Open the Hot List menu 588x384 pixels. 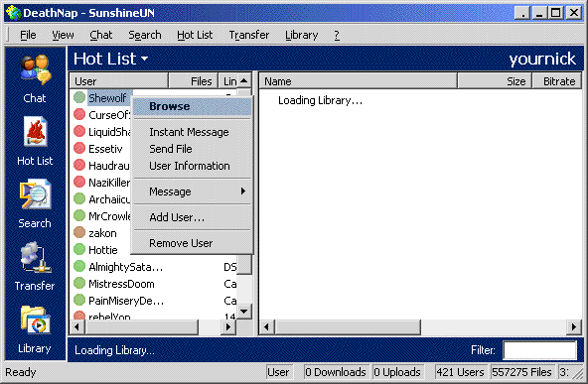coord(195,35)
